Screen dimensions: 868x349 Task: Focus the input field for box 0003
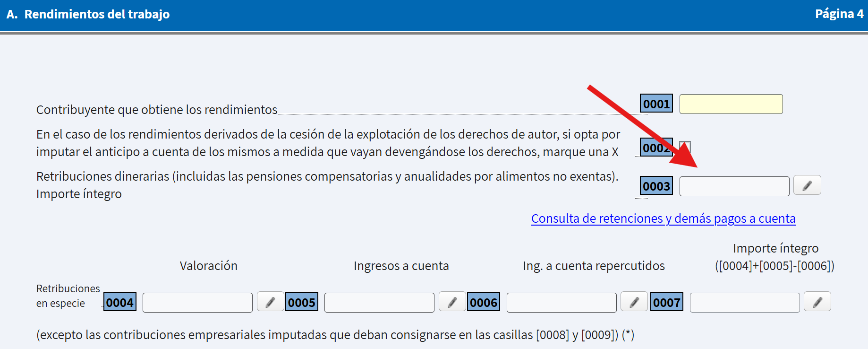[x=734, y=186]
